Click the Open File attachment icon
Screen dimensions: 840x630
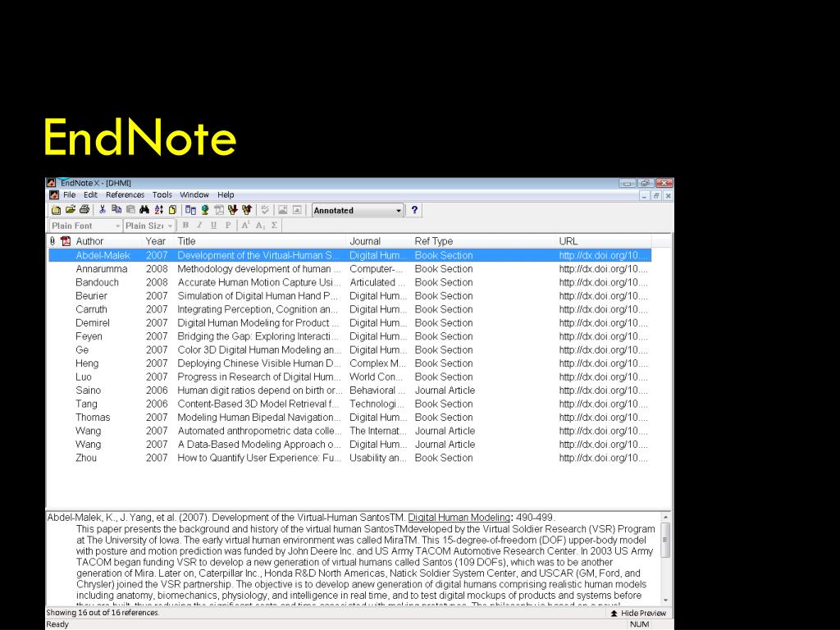(218, 210)
